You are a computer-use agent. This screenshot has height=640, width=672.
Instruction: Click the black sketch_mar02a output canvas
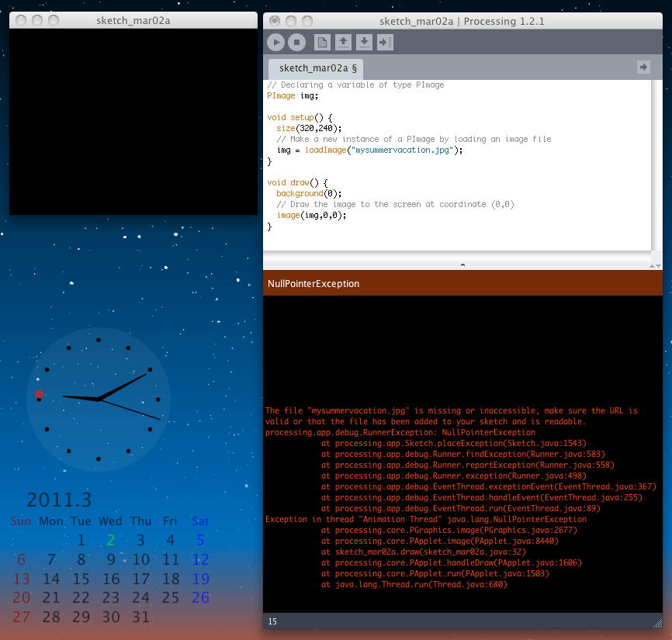pyautogui.click(x=133, y=122)
